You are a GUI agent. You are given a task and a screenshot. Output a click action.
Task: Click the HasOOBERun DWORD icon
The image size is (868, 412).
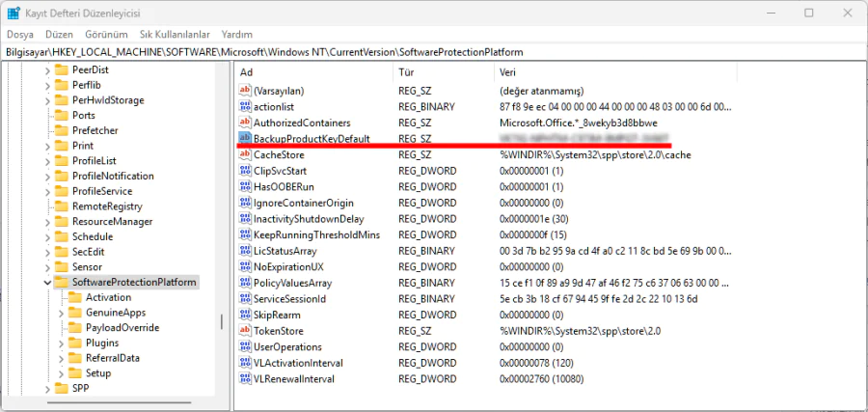(245, 186)
